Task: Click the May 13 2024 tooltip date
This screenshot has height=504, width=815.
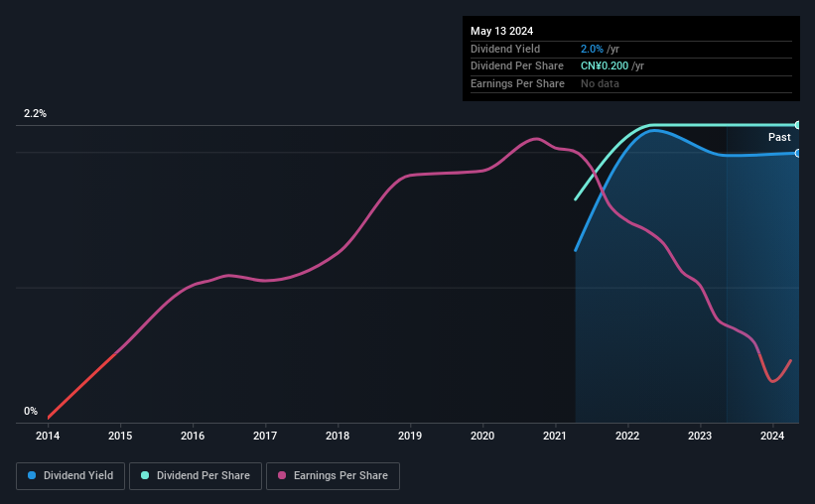Action: click(x=501, y=31)
